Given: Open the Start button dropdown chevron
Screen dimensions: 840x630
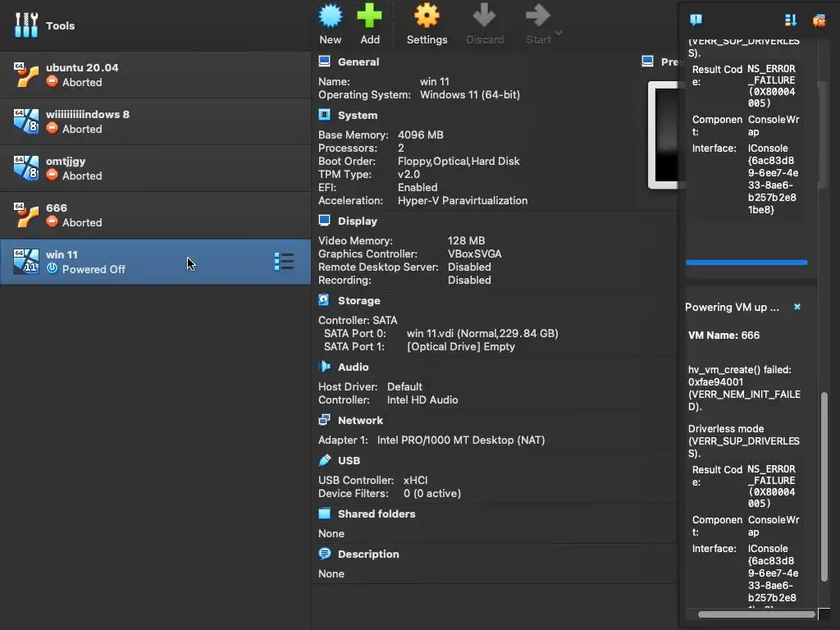Looking at the screenshot, I should coord(559,33).
